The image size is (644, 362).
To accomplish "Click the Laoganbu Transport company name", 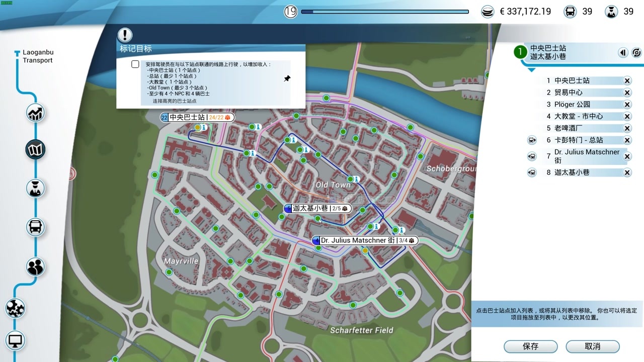I will click(x=38, y=56).
